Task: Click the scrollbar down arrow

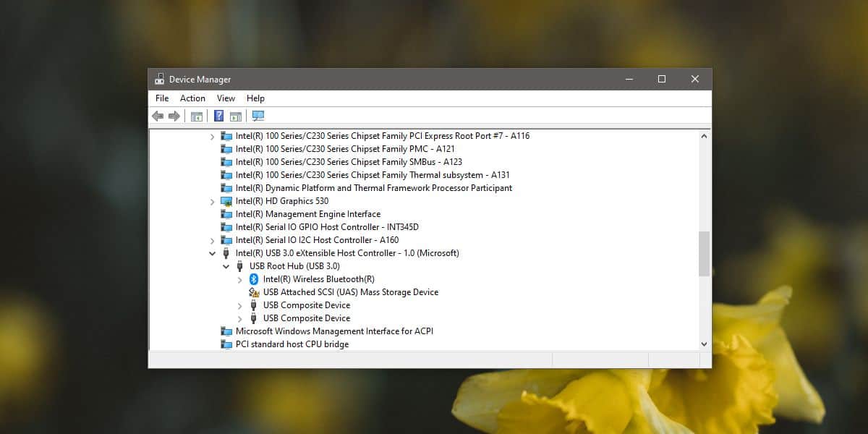Action: (x=705, y=344)
